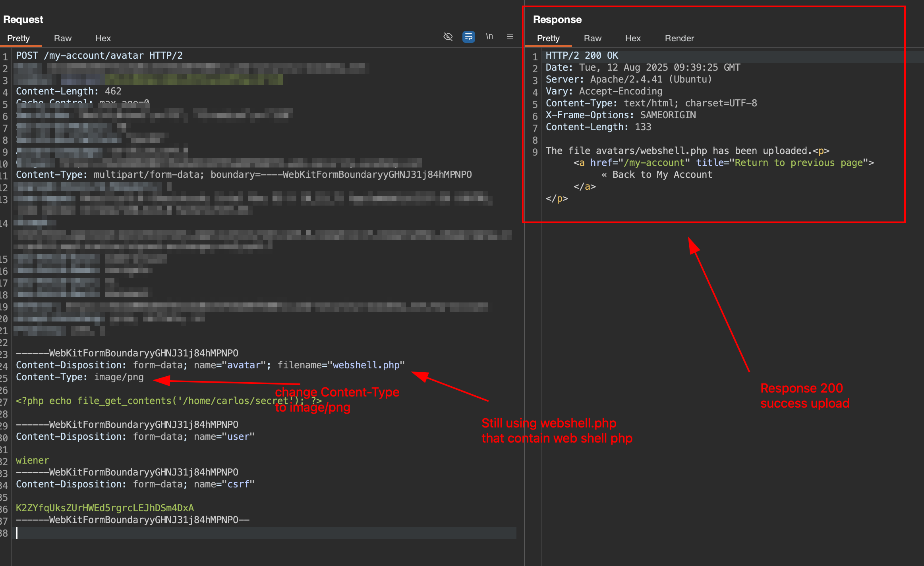
Task: Click the csrf token value K2ZYfqUksZUrHWEd5rgrcLEJhDSm4DxA
Action: pos(105,508)
